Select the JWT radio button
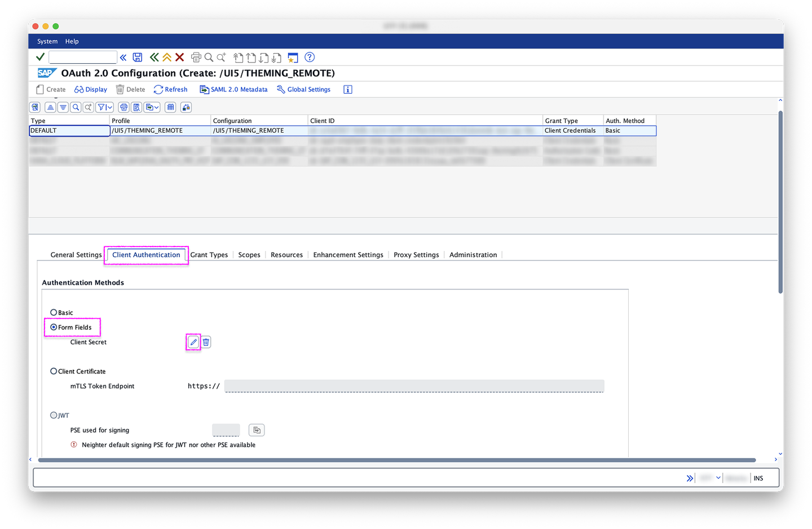The width and height of the screenshot is (812, 529). point(54,415)
